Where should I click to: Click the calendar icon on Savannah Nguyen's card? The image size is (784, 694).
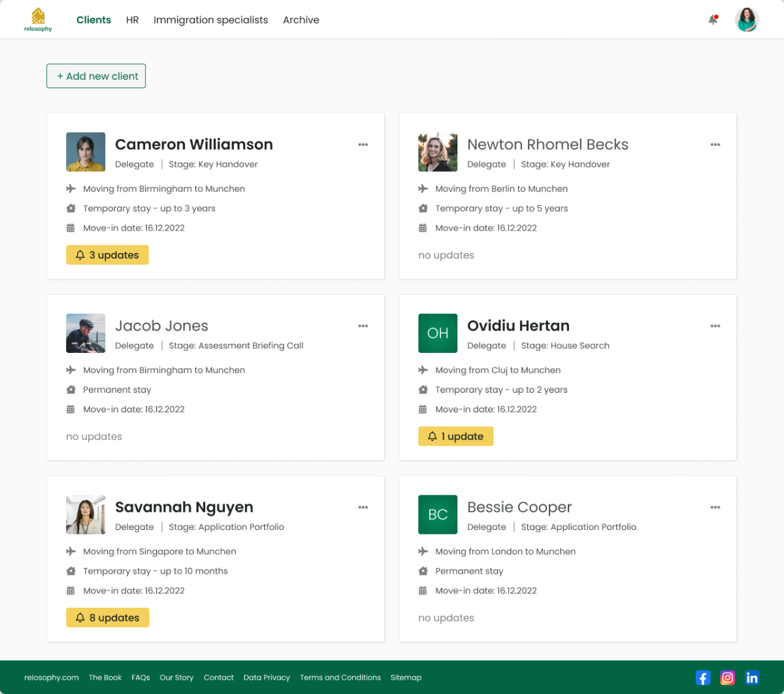click(71, 591)
